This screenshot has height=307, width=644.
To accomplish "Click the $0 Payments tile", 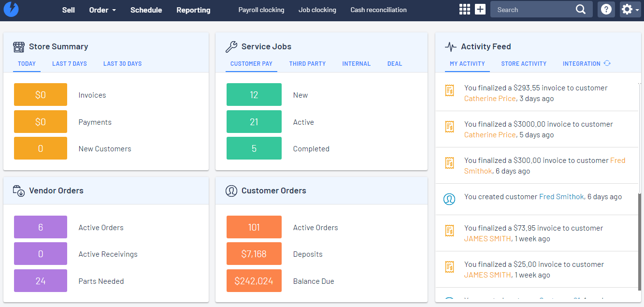I will pyautogui.click(x=41, y=122).
